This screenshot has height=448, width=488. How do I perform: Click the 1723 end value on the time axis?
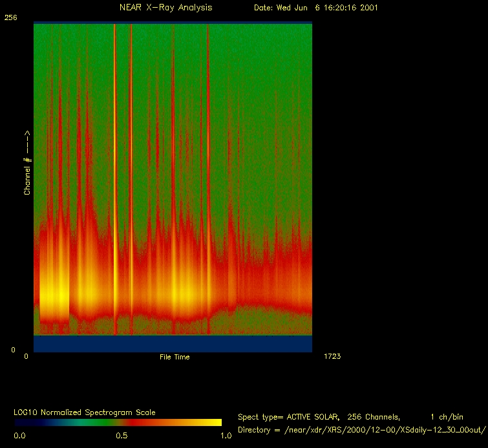[332, 356]
